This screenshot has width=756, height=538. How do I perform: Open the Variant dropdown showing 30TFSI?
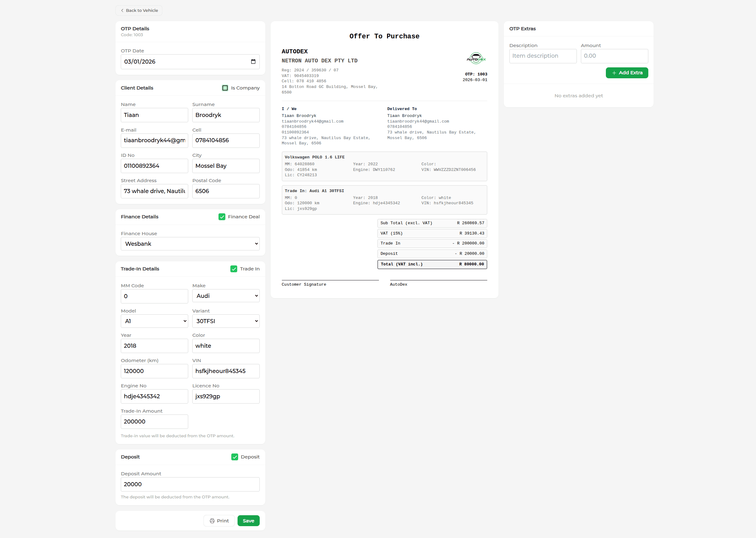click(225, 321)
